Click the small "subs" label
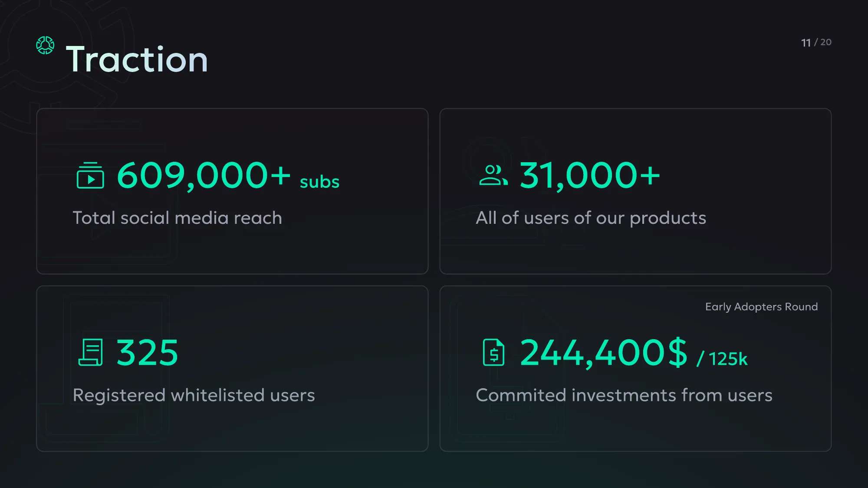This screenshot has height=488, width=868. [319, 182]
